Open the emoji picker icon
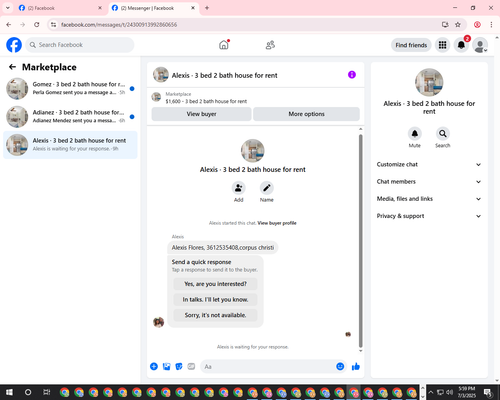 coord(340,367)
